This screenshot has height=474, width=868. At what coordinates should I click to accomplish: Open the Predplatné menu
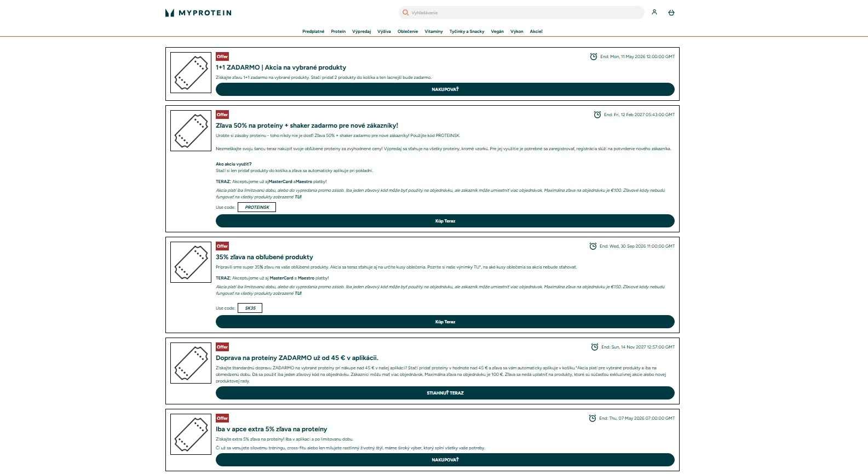313,31
